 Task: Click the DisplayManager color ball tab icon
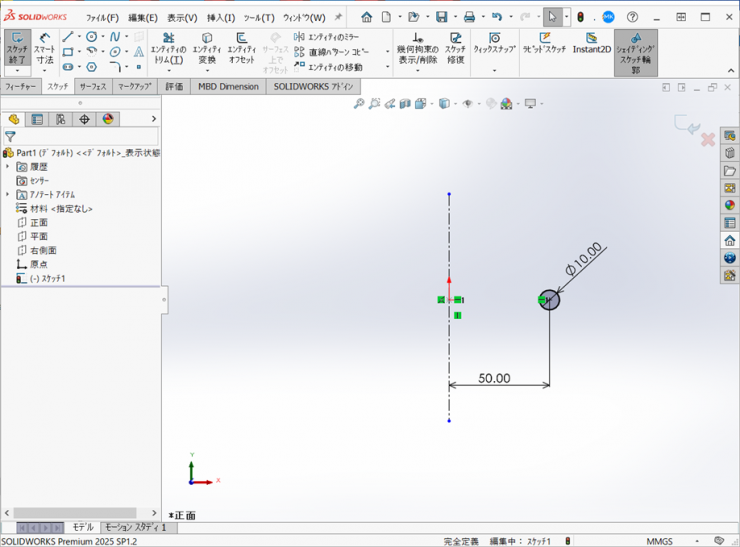pyautogui.click(x=108, y=119)
